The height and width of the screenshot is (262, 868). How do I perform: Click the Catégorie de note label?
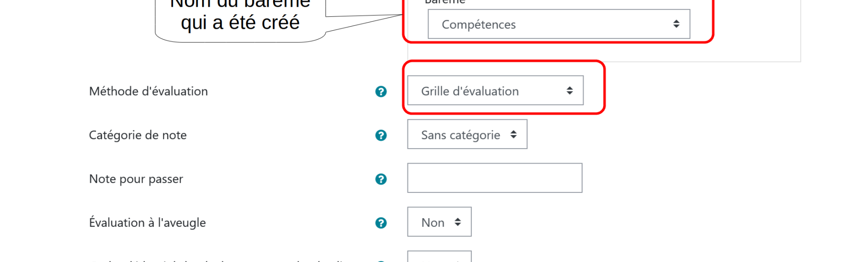138,135
